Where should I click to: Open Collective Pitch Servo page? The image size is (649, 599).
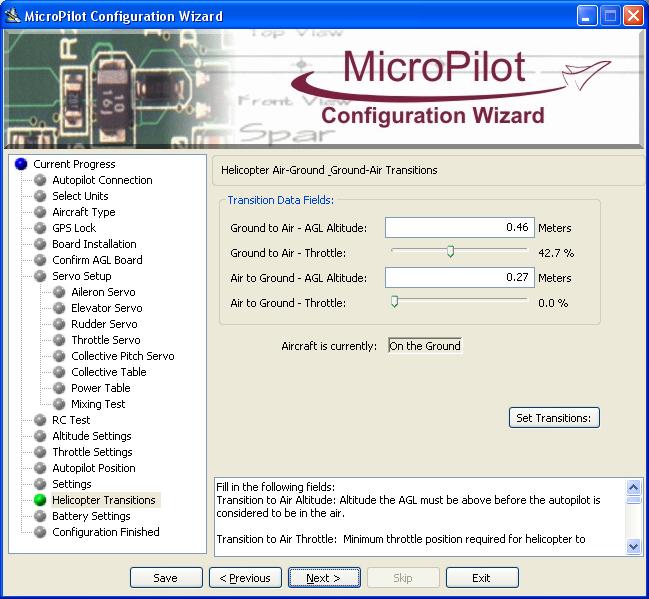(x=123, y=356)
